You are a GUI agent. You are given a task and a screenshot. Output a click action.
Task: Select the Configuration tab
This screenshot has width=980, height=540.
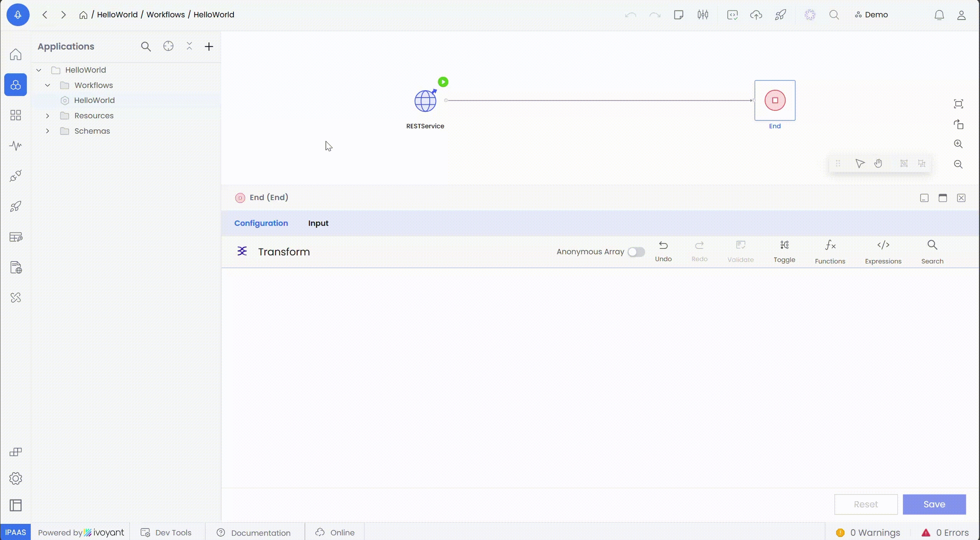(x=261, y=223)
